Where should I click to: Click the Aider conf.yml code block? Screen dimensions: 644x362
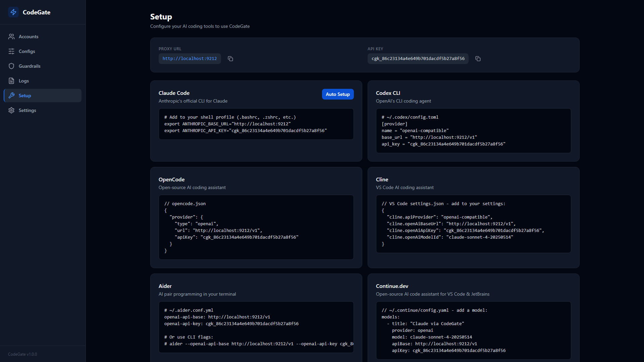(256, 327)
